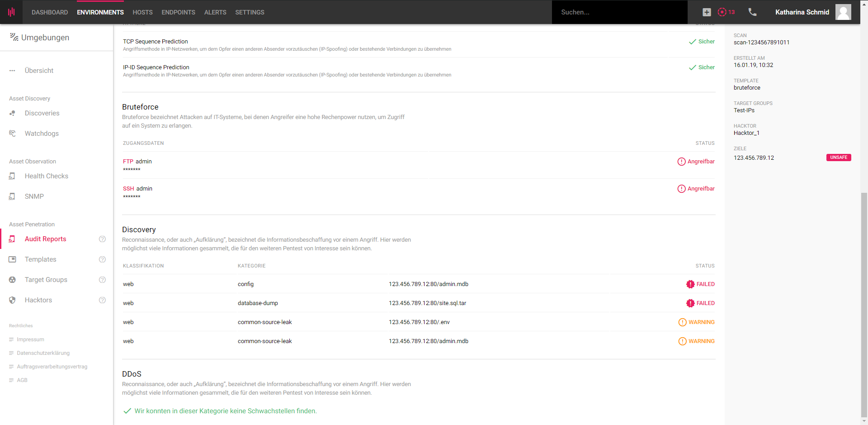Open the help question mark beside Audit Reports

(103, 239)
